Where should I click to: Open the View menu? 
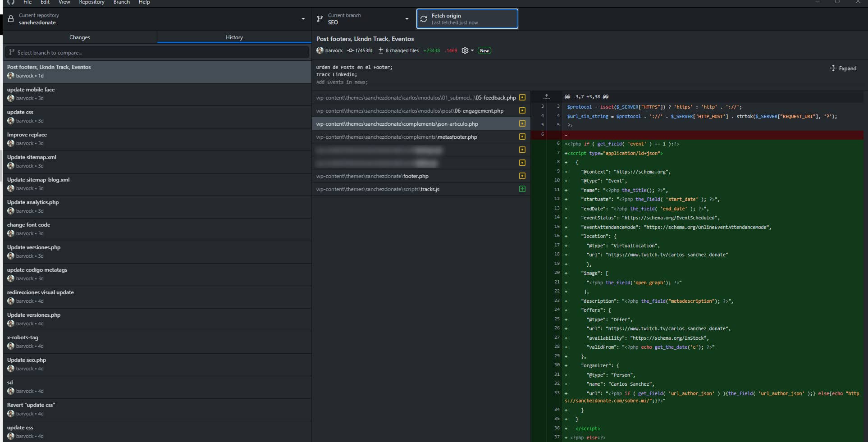64,2
